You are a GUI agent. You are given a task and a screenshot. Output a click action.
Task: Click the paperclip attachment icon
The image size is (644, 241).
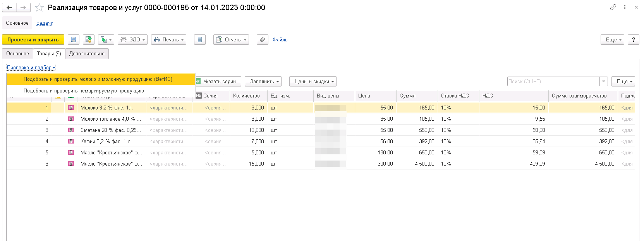263,39
